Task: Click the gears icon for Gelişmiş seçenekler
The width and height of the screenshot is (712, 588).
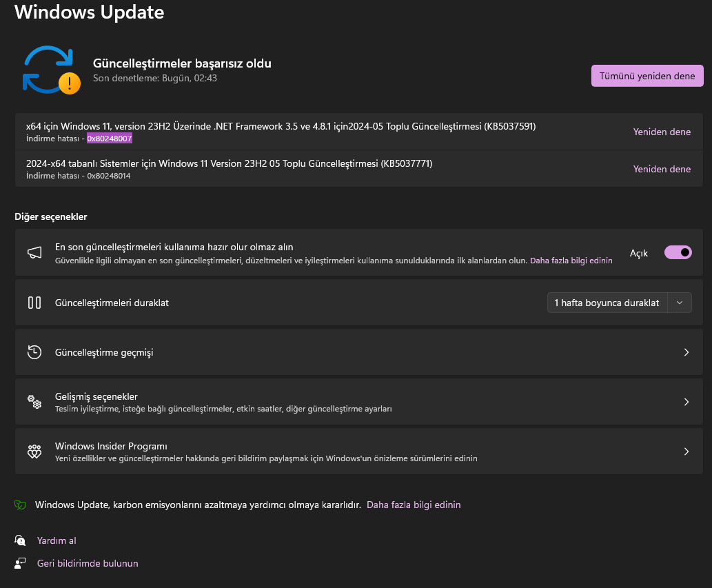Action: coord(34,401)
